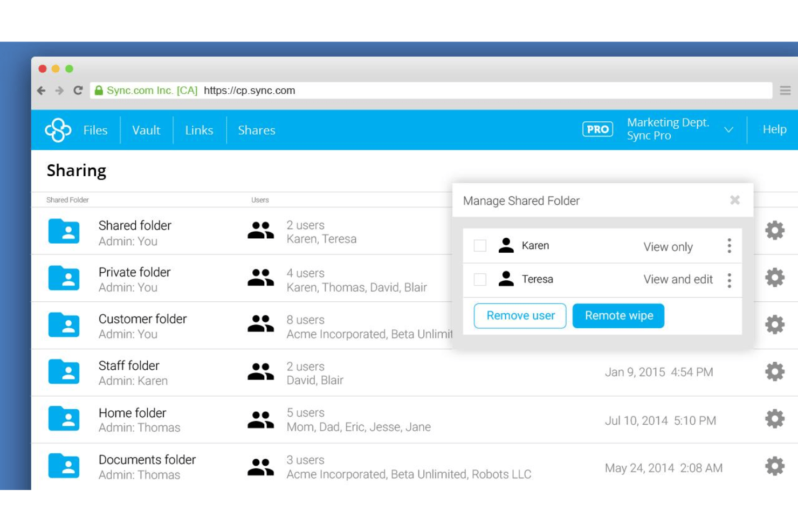Click the Customer folder icon
The height and width of the screenshot is (532, 798).
[64, 325]
